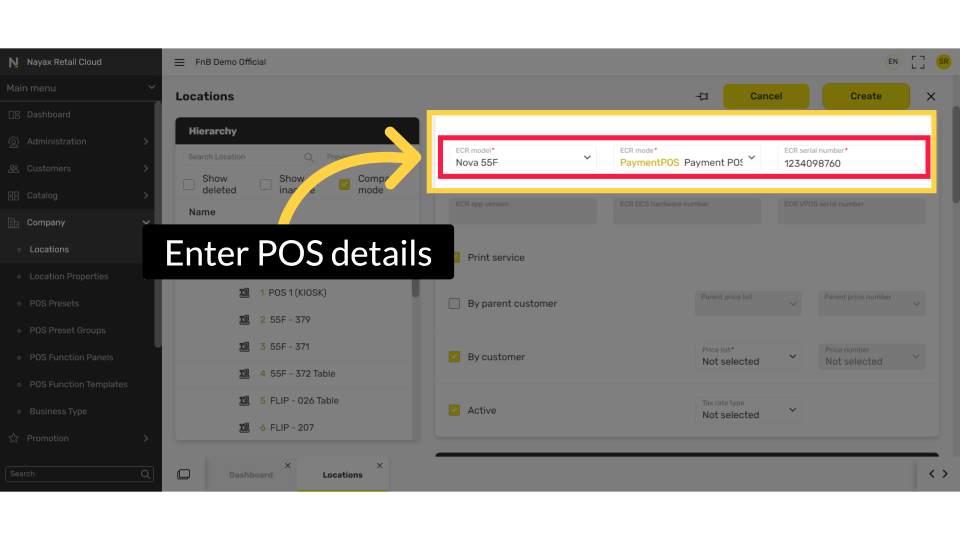
Task: Toggle the Print service checkbox
Action: tap(456, 257)
